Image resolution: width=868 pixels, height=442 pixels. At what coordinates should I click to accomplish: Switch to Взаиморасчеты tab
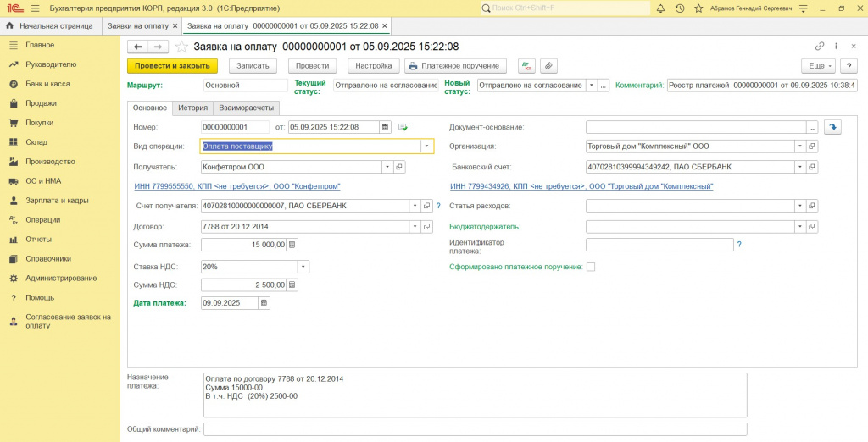click(x=247, y=108)
